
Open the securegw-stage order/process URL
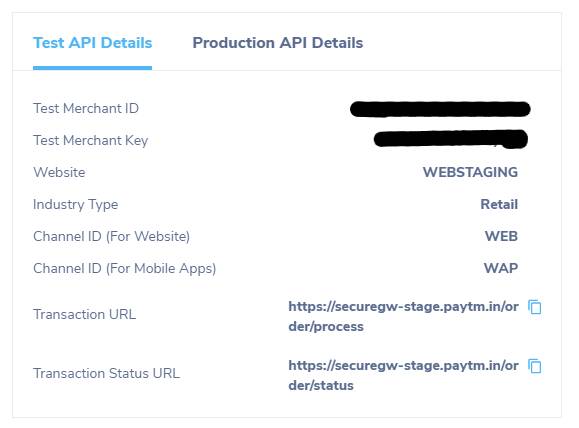pos(403,316)
